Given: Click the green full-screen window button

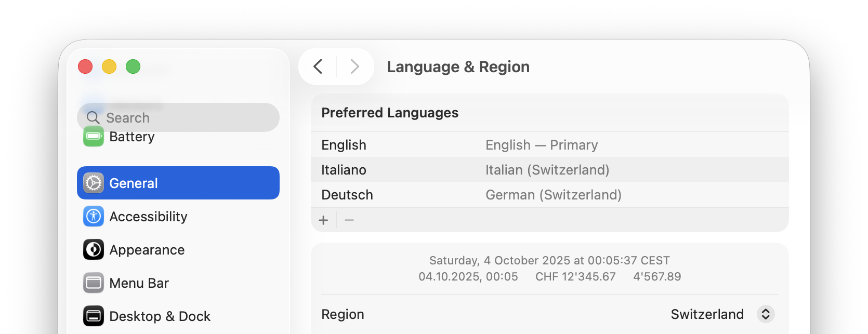Looking at the screenshot, I should pos(133,66).
